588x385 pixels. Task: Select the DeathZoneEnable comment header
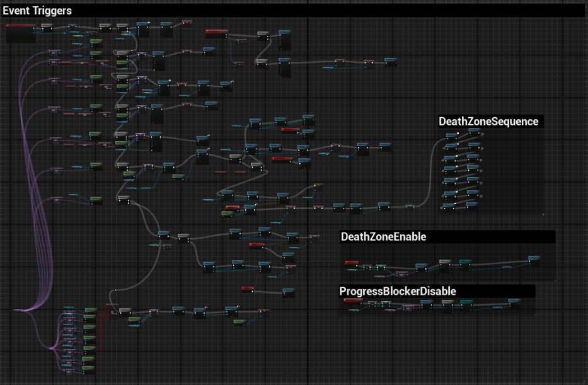(x=384, y=237)
